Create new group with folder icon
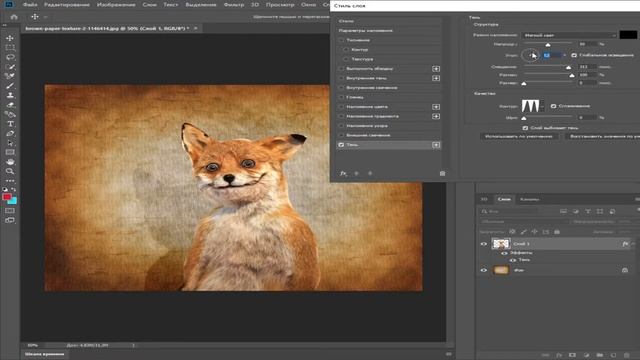 600,355
